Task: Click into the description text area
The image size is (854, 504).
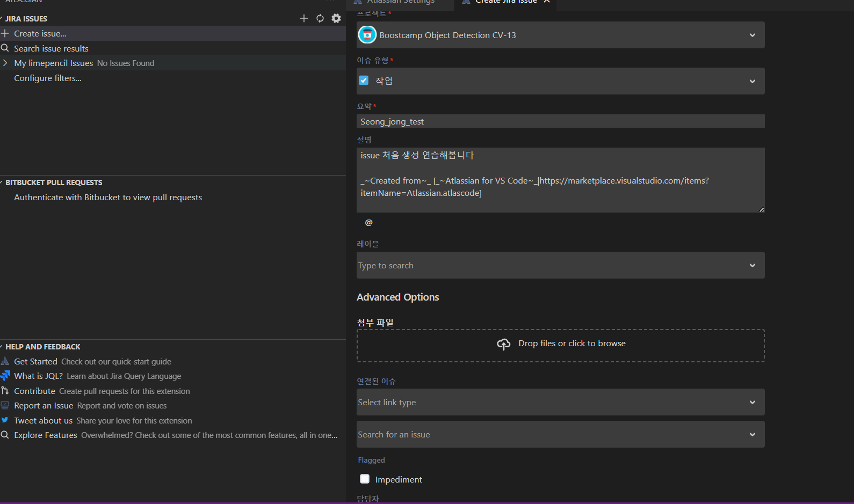Action: pos(560,180)
